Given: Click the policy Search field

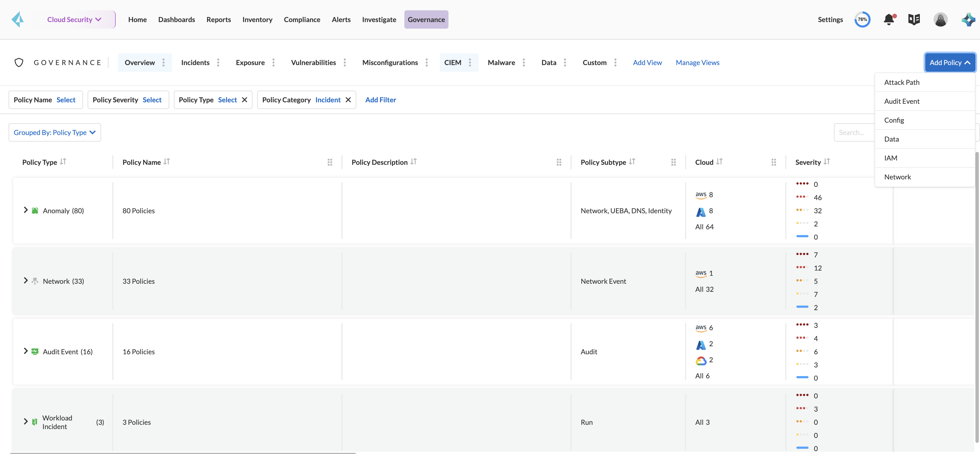Looking at the screenshot, I should 855,132.
